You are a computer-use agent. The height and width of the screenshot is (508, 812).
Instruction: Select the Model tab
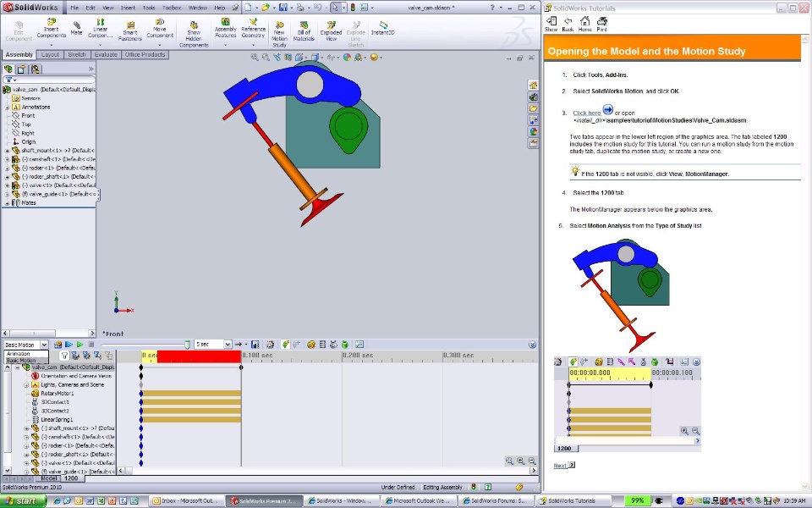point(49,478)
